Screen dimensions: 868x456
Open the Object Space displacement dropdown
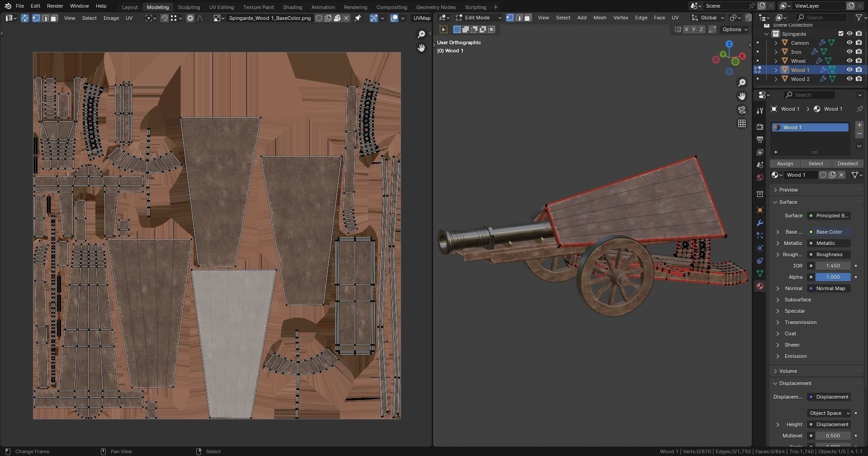(x=829, y=413)
